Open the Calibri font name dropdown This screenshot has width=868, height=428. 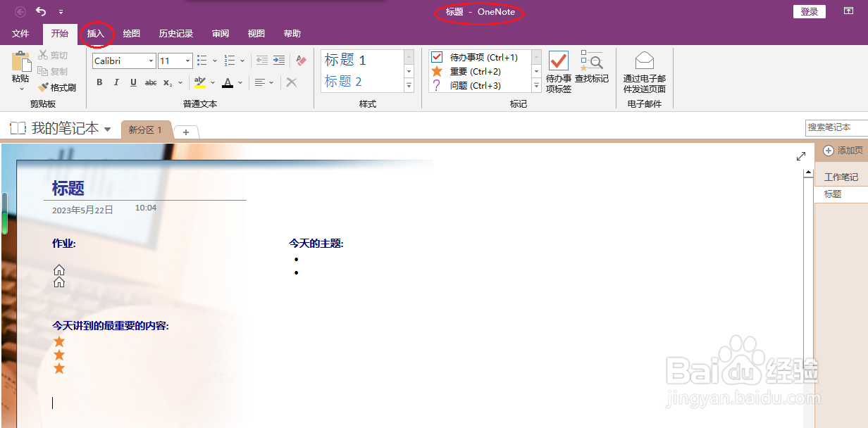[x=151, y=61]
